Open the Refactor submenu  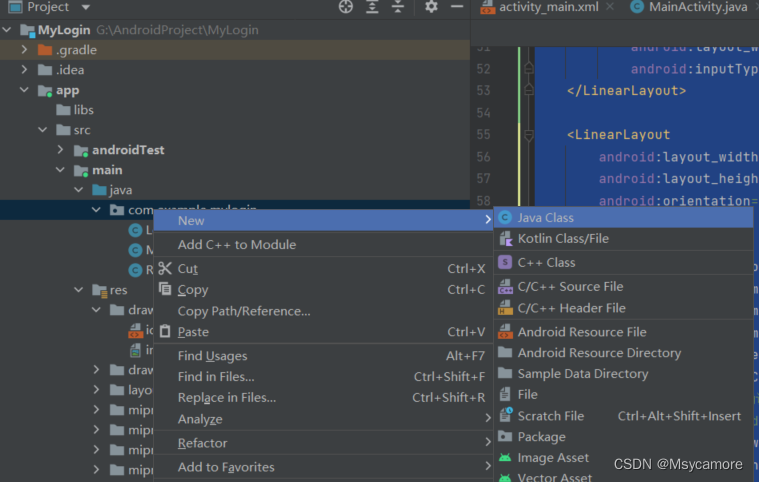(323, 443)
